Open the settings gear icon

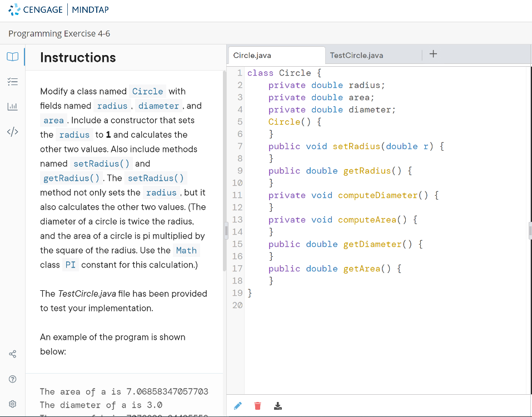tap(13, 404)
